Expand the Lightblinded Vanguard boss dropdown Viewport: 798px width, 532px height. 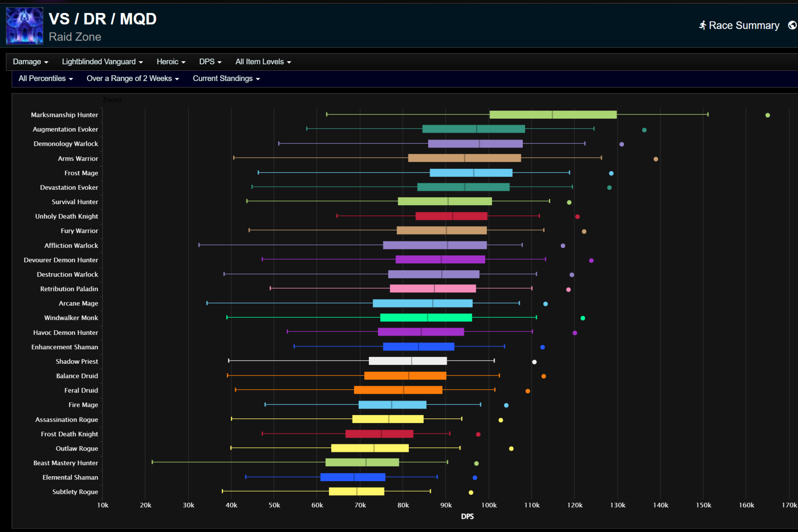tap(102, 62)
